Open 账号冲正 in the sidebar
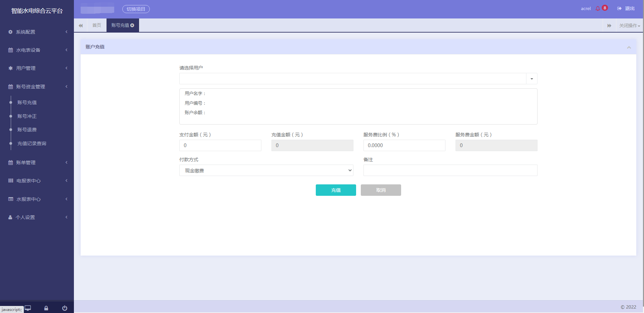Viewport: 644px width, 313px height. click(27, 116)
